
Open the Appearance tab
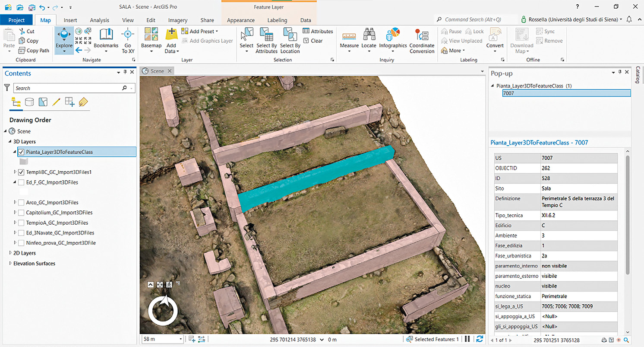[240, 20]
